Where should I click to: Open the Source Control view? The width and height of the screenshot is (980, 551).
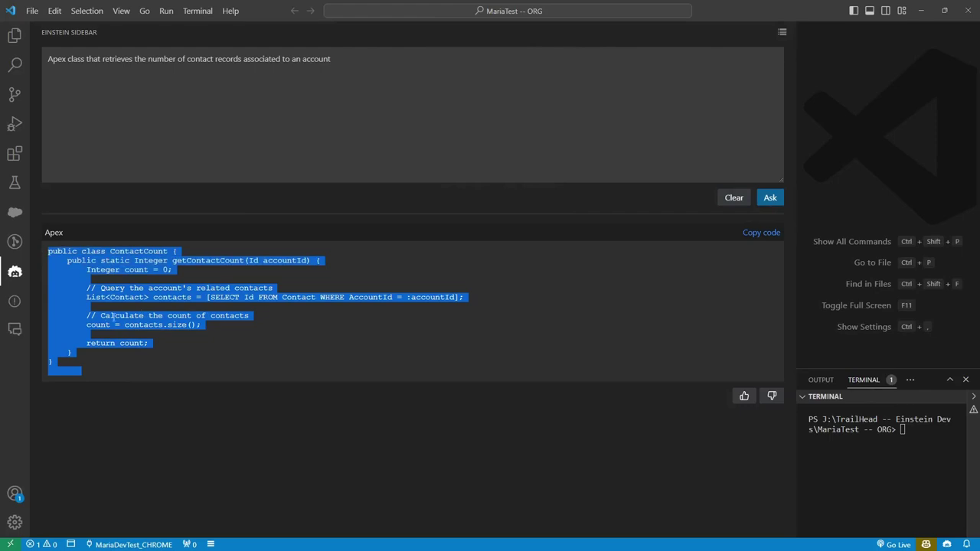point(15,94)
